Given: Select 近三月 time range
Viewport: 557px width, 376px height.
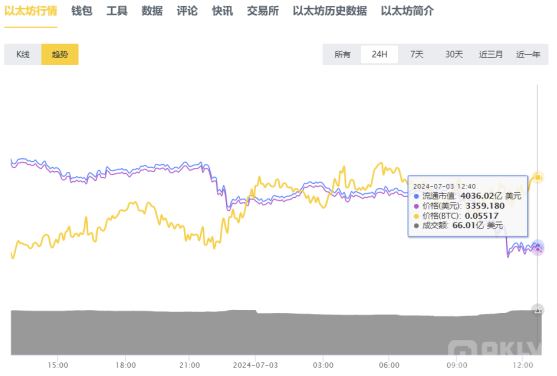Looking at the screenshot, I should [x=491, y=54].
